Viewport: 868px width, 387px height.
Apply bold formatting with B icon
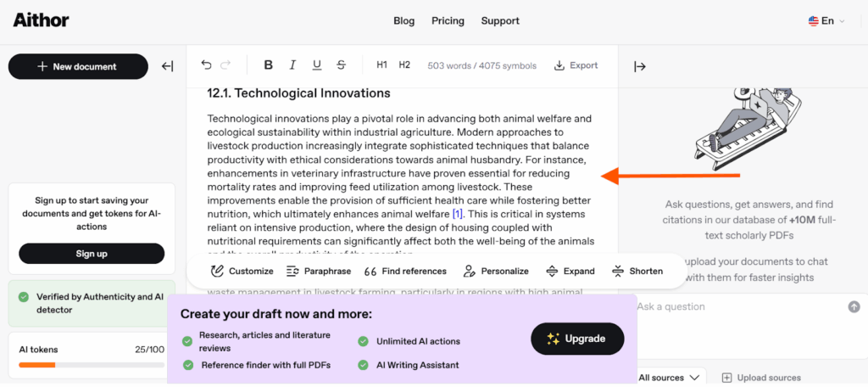click(x=269, y=65)
